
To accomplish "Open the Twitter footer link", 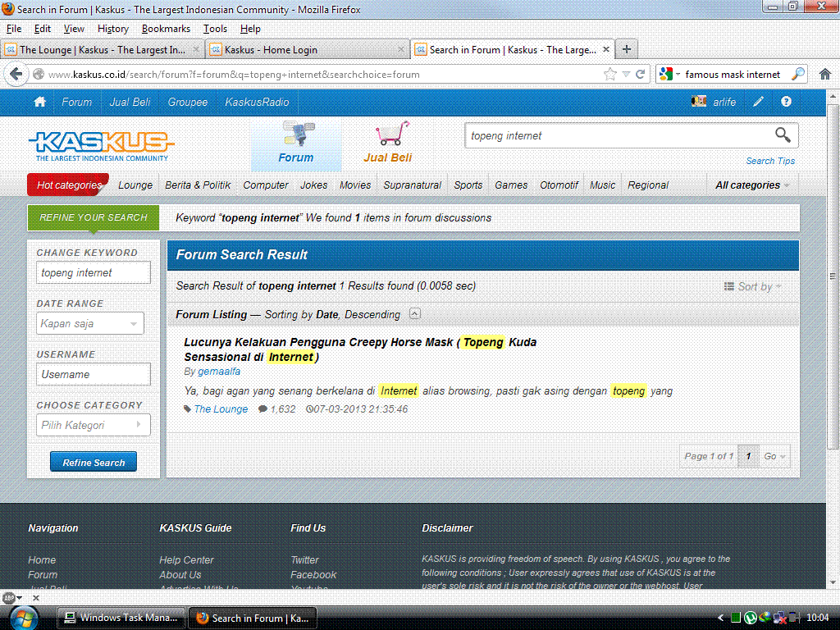I will point(304,559).
